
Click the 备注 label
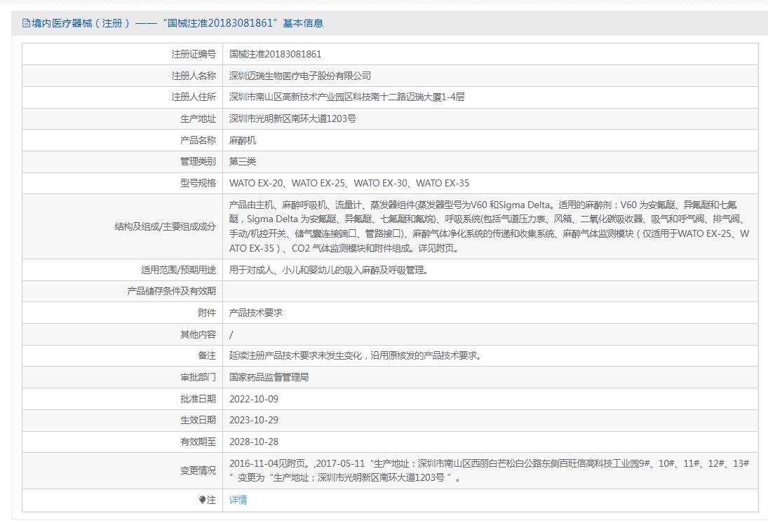pos(207,356)
